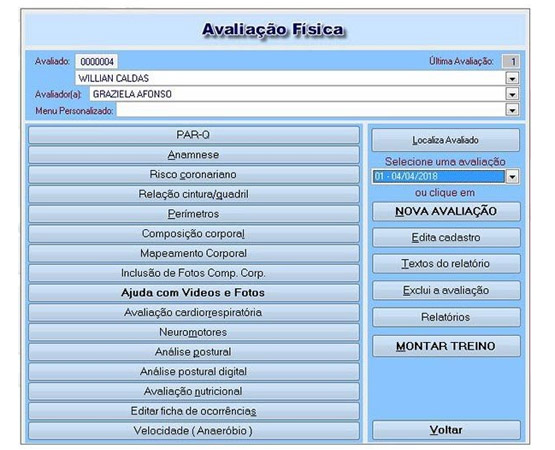
Task: Open Ajuda com Videos e Fotos
Action: click(x=194, y=293)
